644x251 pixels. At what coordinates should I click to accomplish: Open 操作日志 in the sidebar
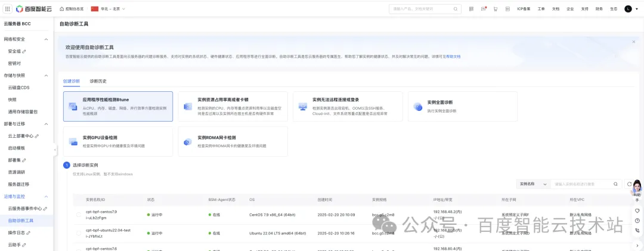point(19,233)
